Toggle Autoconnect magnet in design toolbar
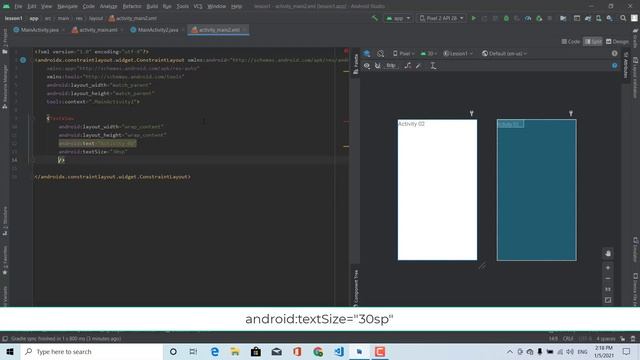The image size is (640, 360). click(x=378, y=66)
